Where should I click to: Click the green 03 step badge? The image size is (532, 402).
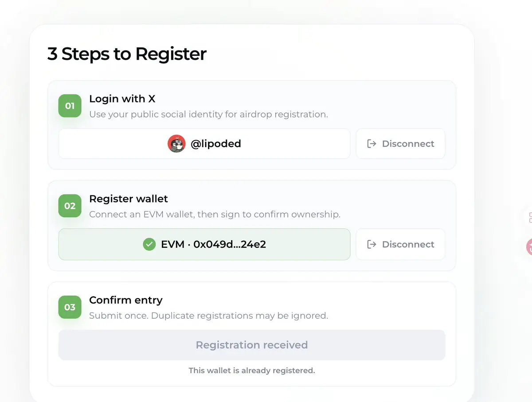[x=70, y=307]
